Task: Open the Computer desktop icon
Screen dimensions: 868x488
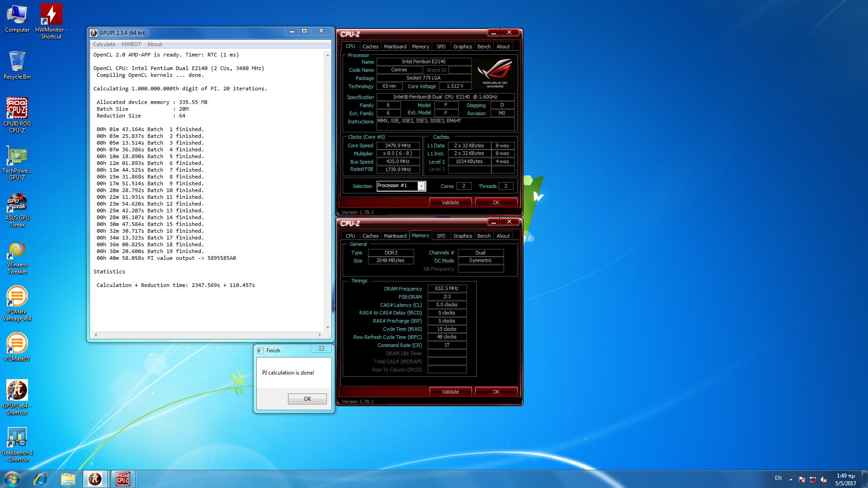Action: click(17, 19)
